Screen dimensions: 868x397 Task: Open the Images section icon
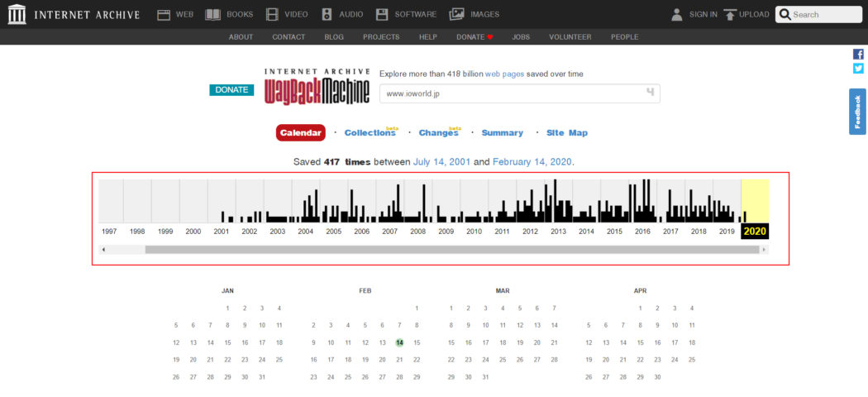tap(456, 14)
